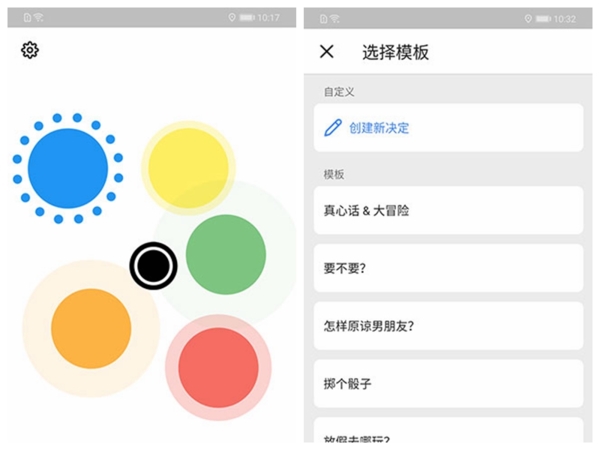
Task: Tap the 选择模板 header title
Action: (x=396, y=52)
